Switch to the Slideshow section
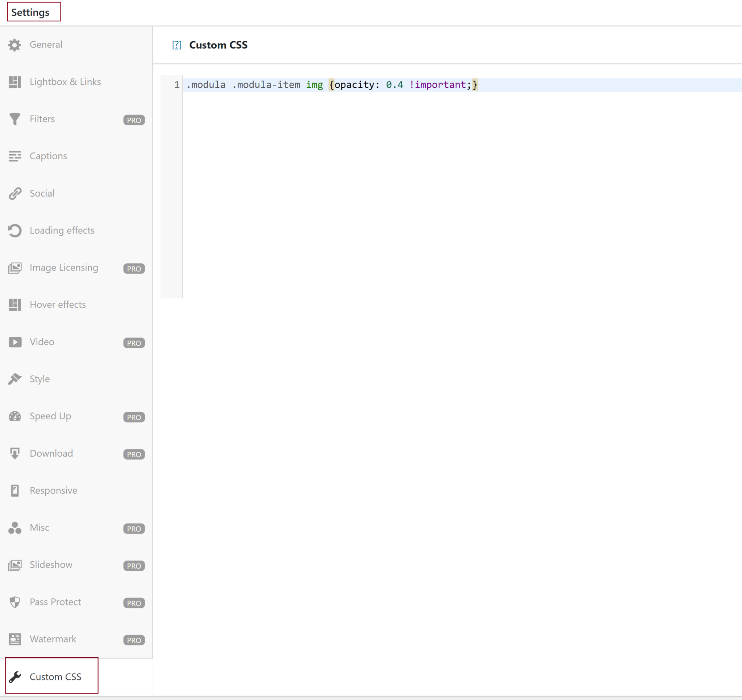742x700 pixels. (x=51, y=565)
